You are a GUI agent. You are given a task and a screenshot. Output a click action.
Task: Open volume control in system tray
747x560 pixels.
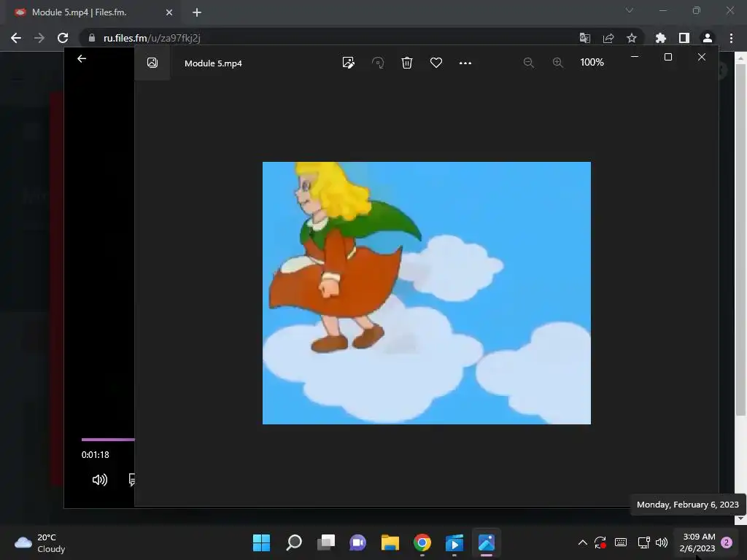tap(661, 542)
